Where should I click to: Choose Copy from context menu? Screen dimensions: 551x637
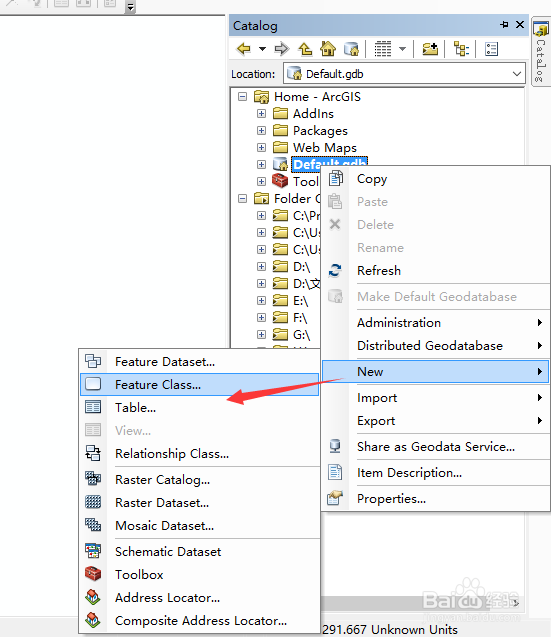click(436, 179)
